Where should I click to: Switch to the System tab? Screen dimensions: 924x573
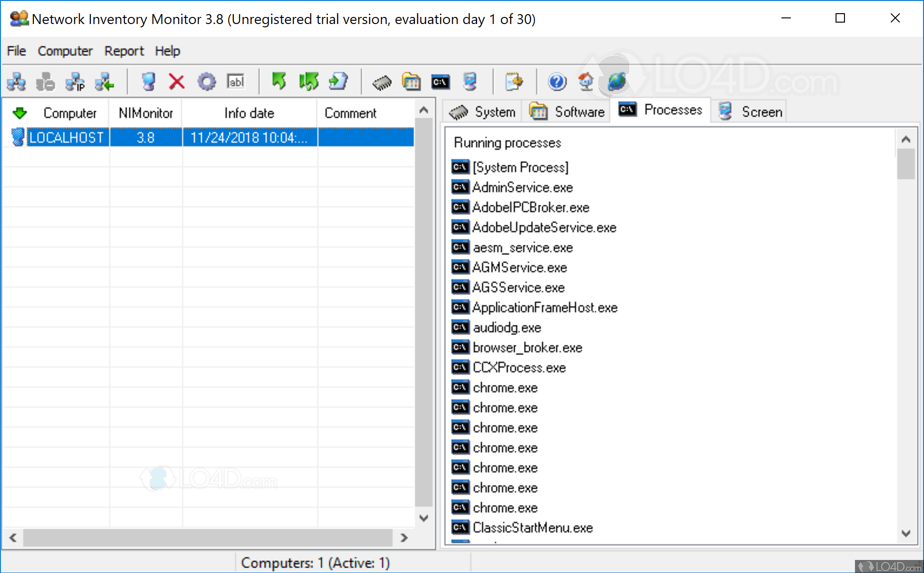tap(482, 111)
